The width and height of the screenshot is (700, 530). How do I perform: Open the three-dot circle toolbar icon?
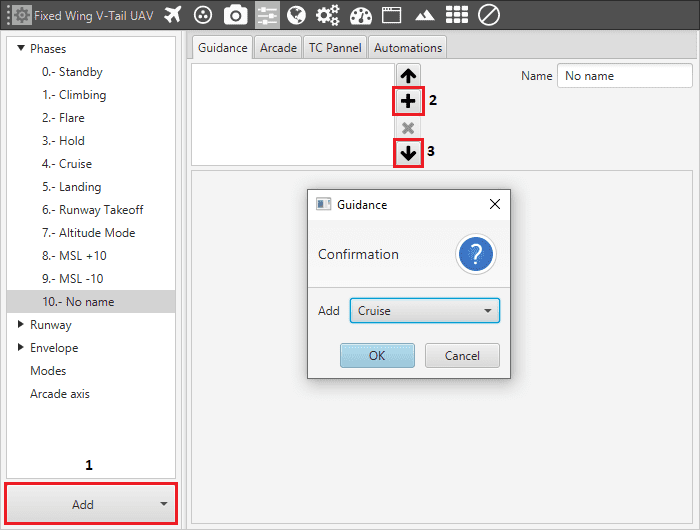[x=203, y=15]
